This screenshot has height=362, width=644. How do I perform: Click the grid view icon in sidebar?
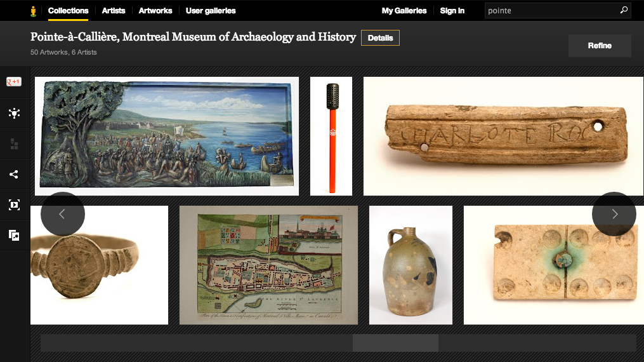click(15, 144)
